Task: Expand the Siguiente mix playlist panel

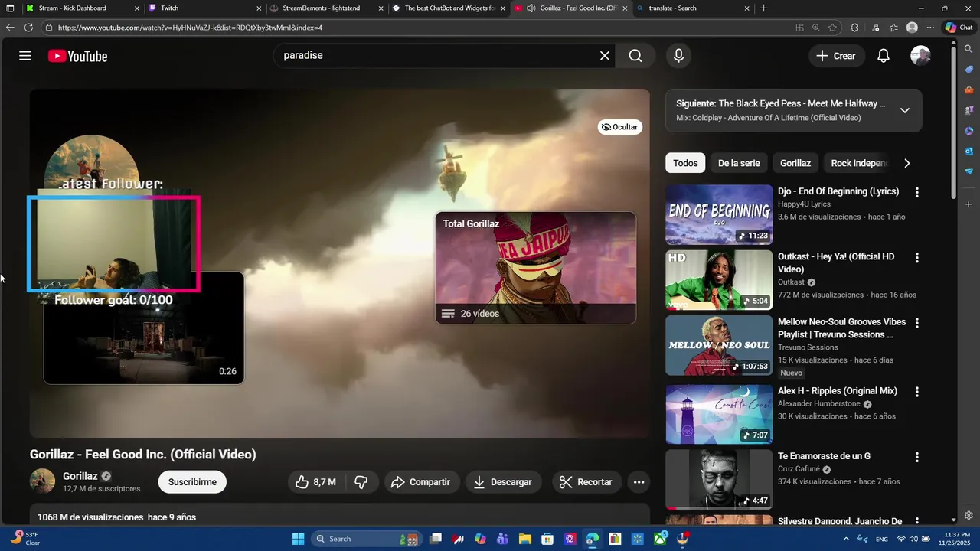Action: click(x=904, y=110)
